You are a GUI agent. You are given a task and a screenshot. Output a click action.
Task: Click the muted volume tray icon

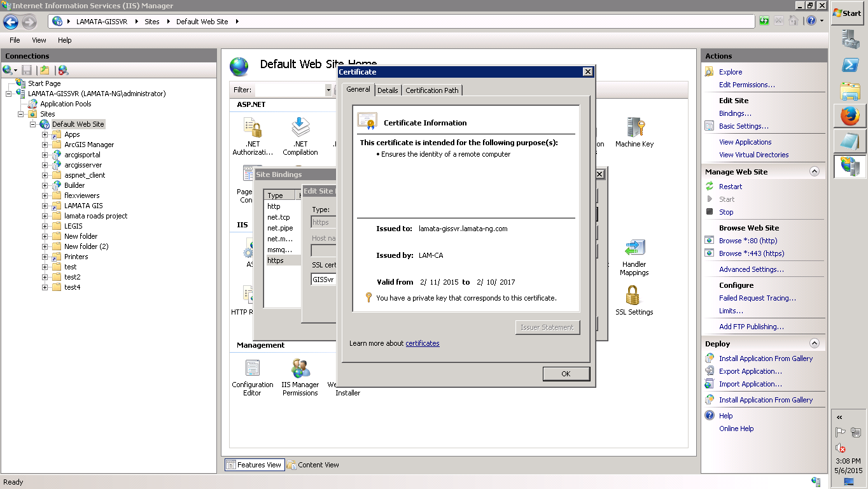coord(841,448)
